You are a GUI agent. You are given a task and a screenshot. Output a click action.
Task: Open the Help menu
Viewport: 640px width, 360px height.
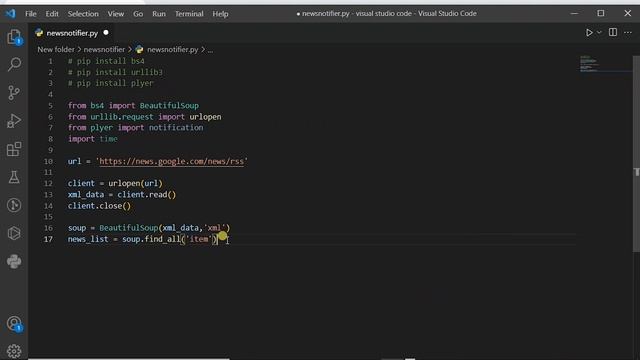220,14
